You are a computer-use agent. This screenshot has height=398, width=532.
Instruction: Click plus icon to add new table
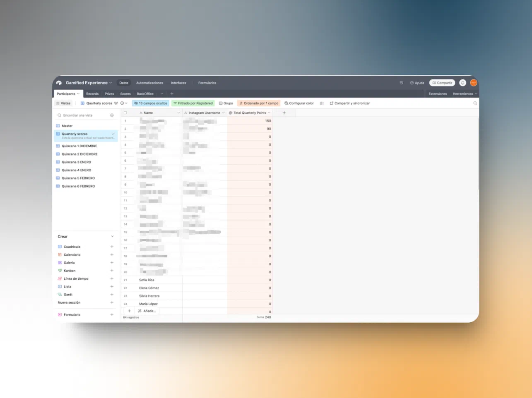click(172, 94)
